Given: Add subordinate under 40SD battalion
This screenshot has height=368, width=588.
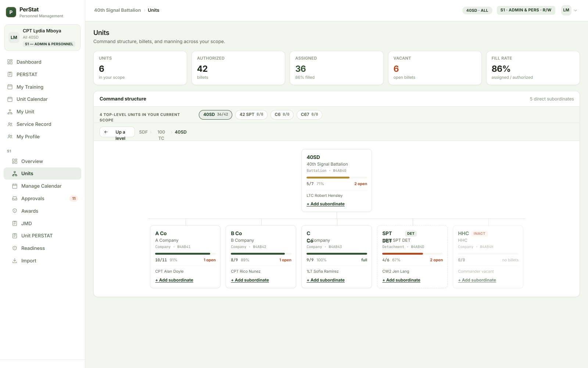Looking at the screenshot, I should pyautogui.click(x=326, y=204).
